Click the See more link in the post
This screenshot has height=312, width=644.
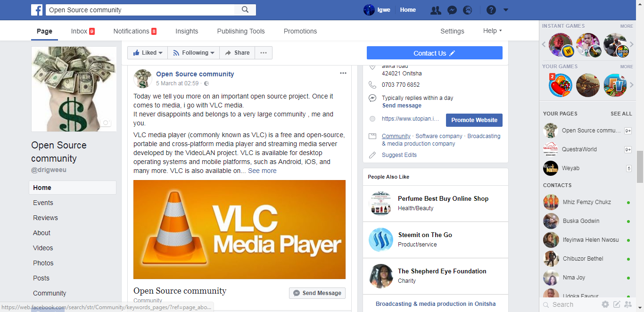click(262, 171)
